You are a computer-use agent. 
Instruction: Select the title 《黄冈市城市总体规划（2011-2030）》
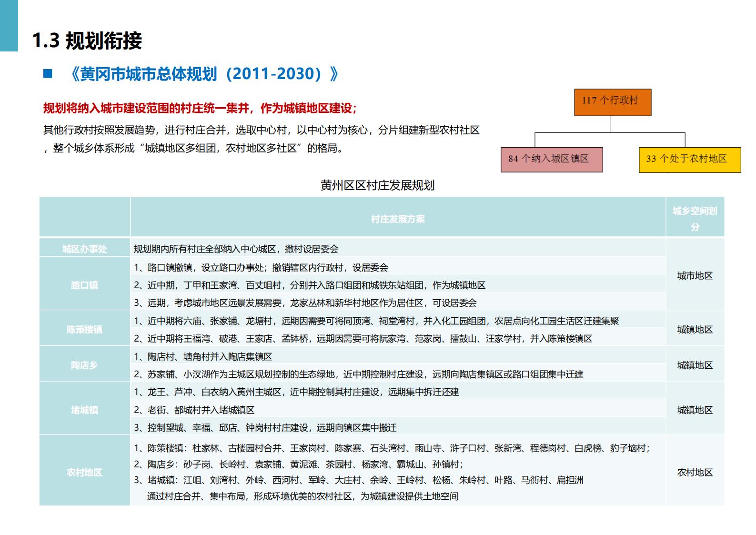coord(204,74)
